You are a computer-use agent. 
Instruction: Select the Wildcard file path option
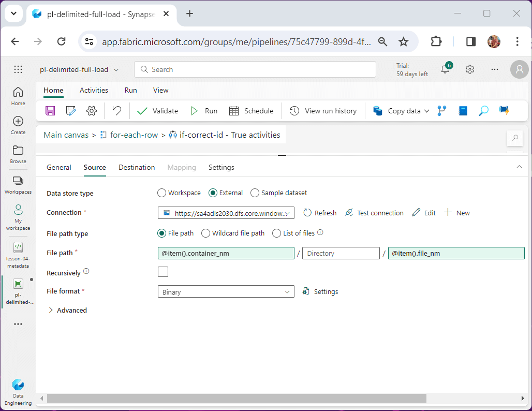(205, 233)
